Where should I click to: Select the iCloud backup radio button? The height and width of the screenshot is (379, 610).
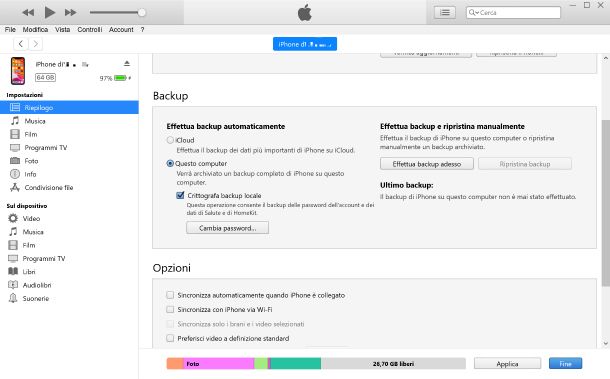tap(170, 140)
